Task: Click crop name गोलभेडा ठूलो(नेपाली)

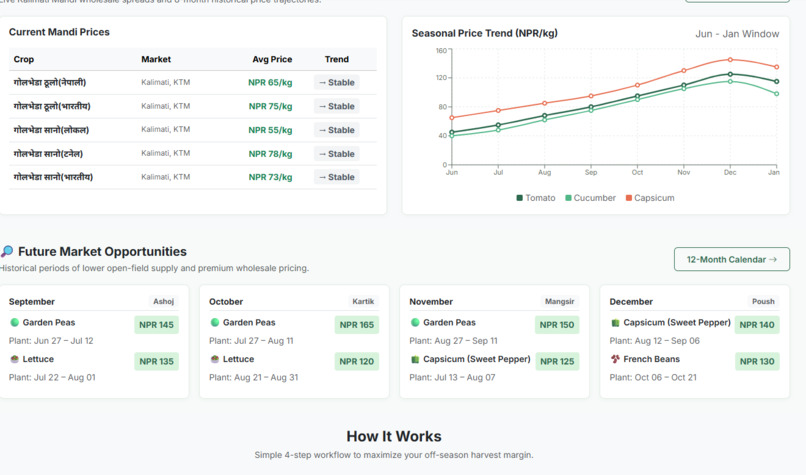Action: [x=50, y=82]
